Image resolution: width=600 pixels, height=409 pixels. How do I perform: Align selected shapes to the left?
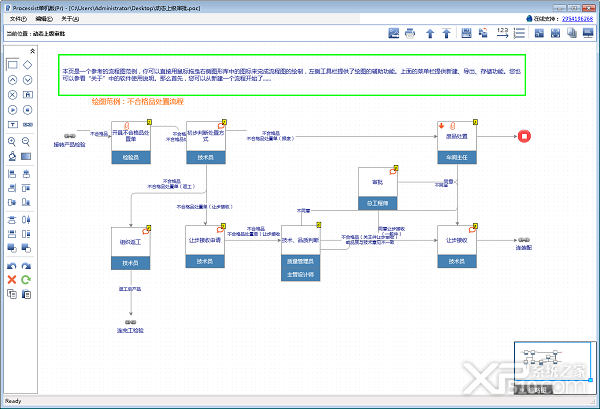[x=12, y=174]
